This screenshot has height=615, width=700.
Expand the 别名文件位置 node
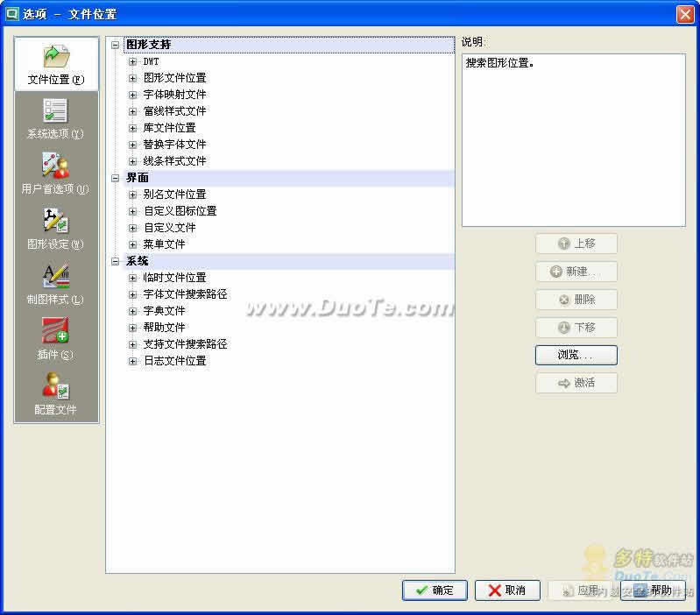coord(132,194)
